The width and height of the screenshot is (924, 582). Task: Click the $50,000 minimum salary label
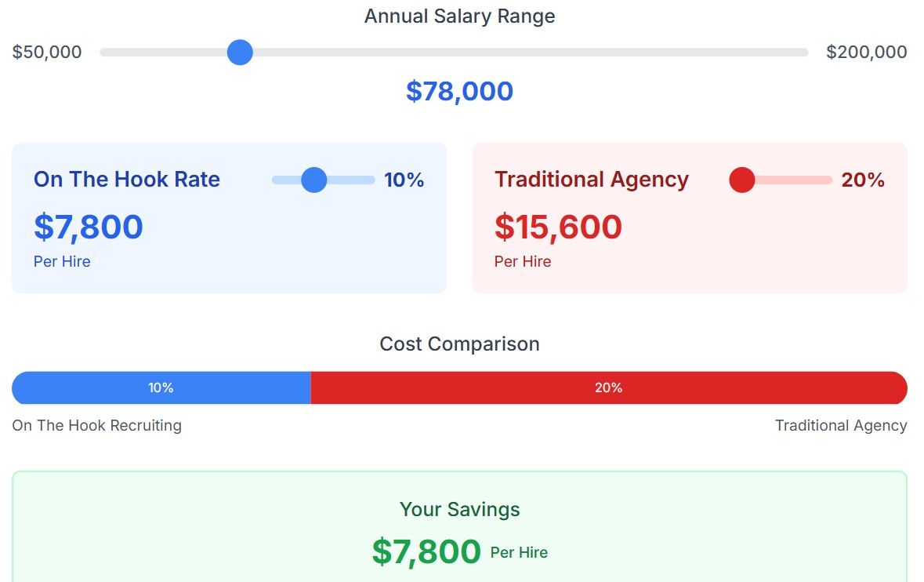tap(46, 52)
